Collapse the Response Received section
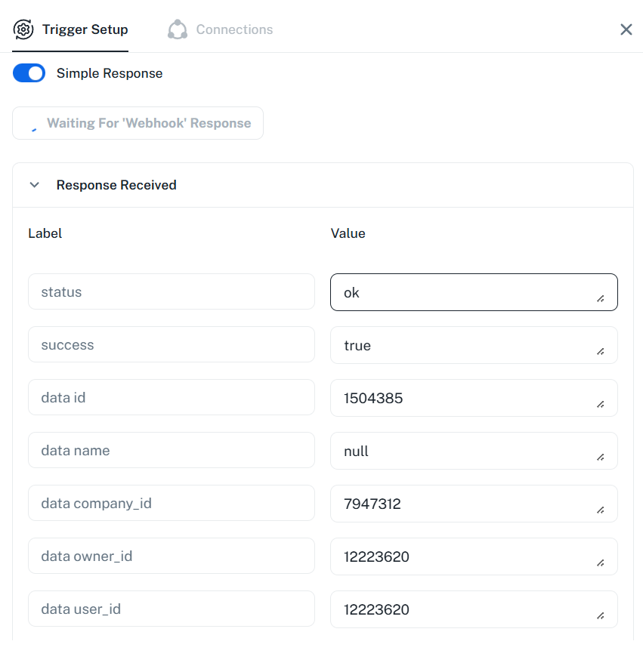The image size is (643, 672). pyautogui.click(x=34, y=185)
